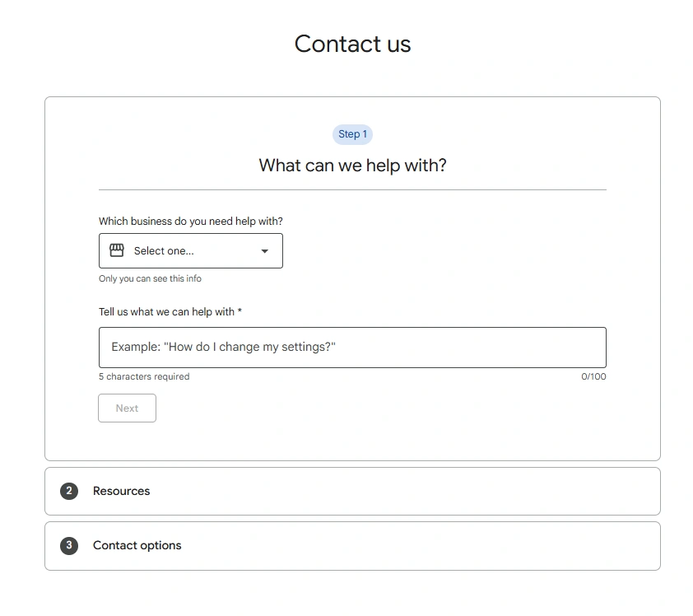The image size is (693, 616).
Task: Click the "Which business do you need help with?" label
Action: [191, 221]
